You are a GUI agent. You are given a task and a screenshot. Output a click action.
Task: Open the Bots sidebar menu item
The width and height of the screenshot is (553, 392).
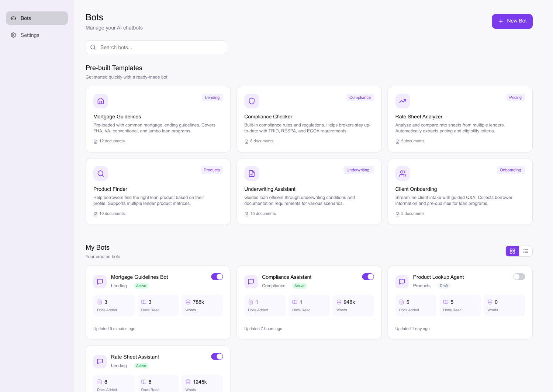click(37, 18)
